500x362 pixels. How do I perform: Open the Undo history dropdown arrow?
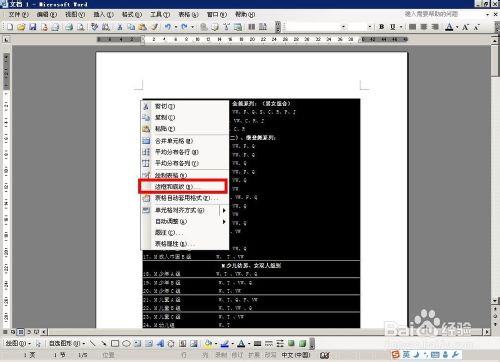coord(176,27)
